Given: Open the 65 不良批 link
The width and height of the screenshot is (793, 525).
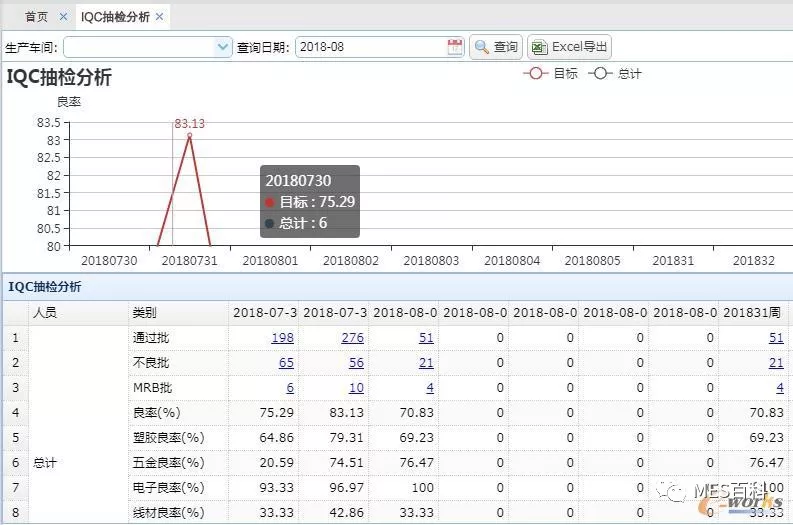Looking at the screenshot, I should pos(286,363).
